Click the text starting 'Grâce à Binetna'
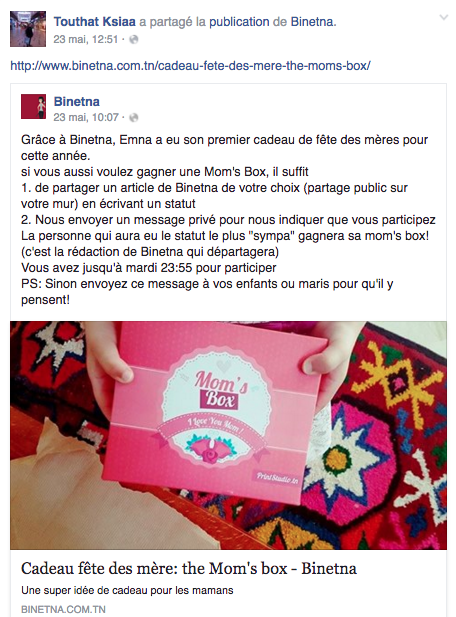 point(224,148)
